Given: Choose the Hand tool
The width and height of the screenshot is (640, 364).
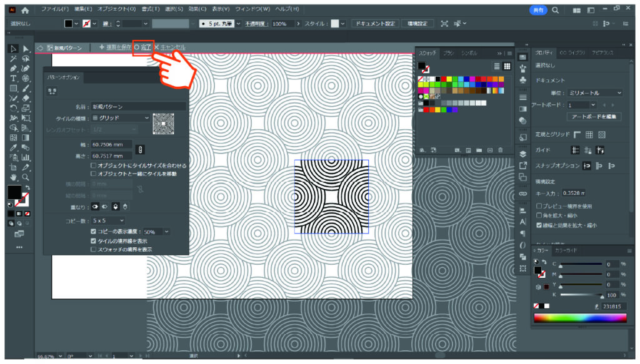Looking at the screenshot, I should click(13, 177).
